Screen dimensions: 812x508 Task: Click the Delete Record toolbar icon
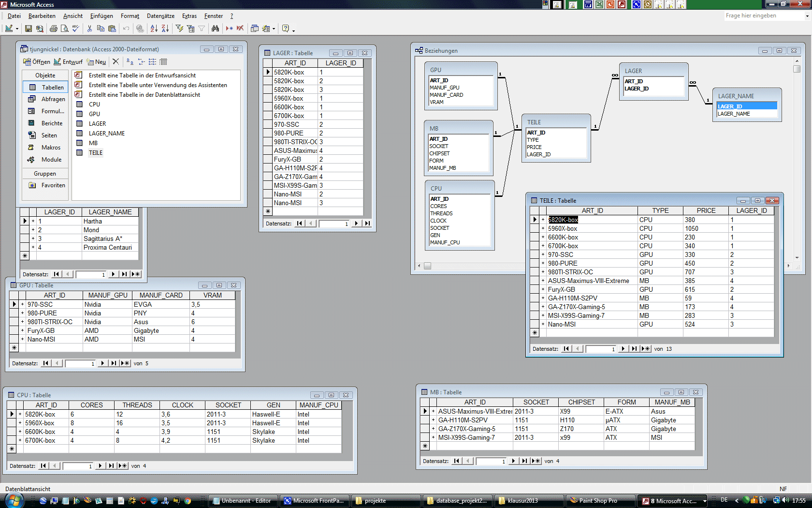pyautogui.click(x=240, y=29)
